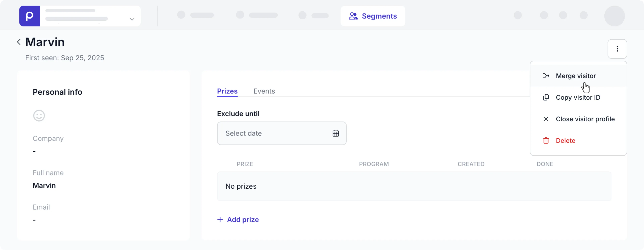
Task: Click the X icon beside Close visitor profile
Action: (x=546, y=119)
